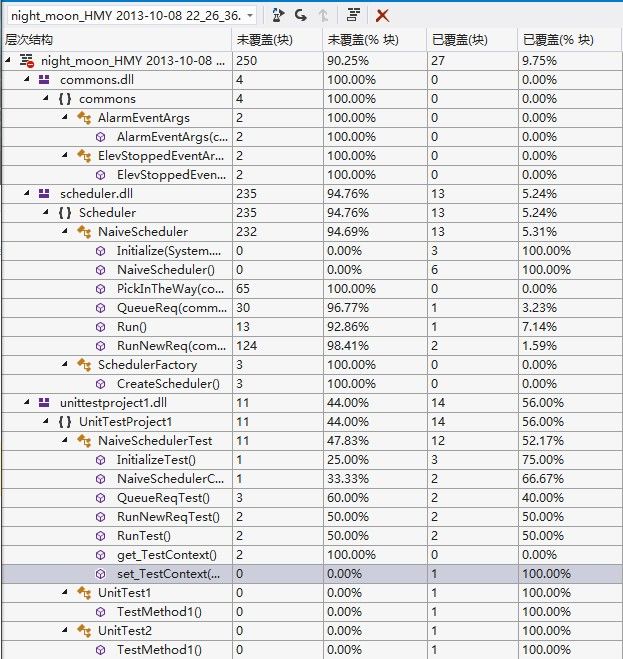
Task: Select the Initialize(System.... method row
Action: point(312,251)
